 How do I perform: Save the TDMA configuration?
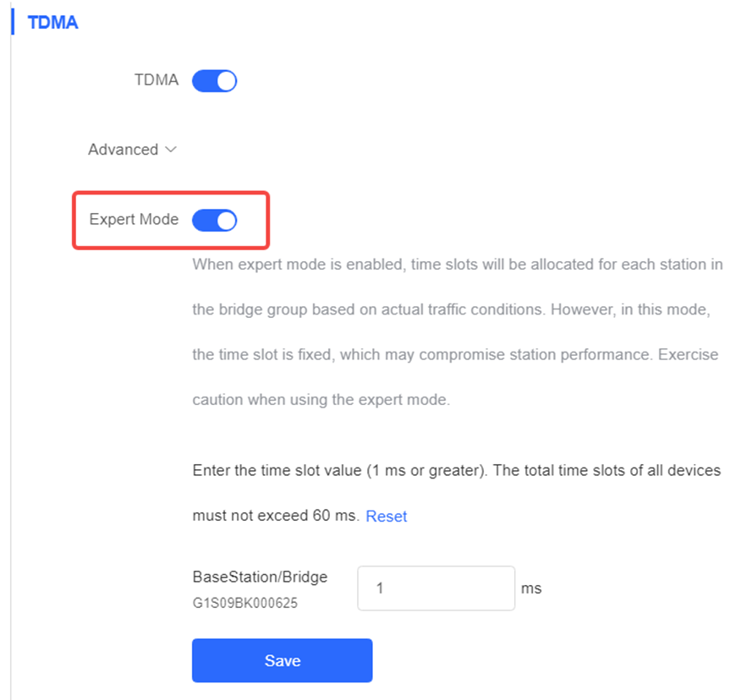coord(283,660)
